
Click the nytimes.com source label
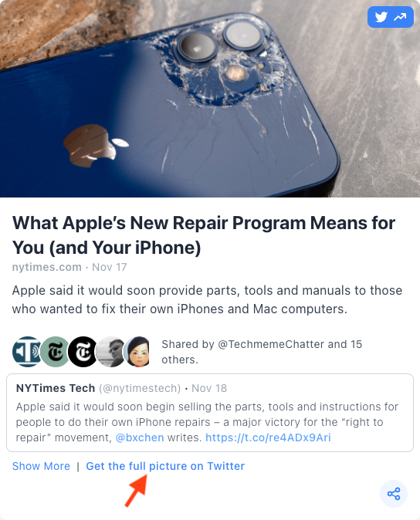pos(47,267)
